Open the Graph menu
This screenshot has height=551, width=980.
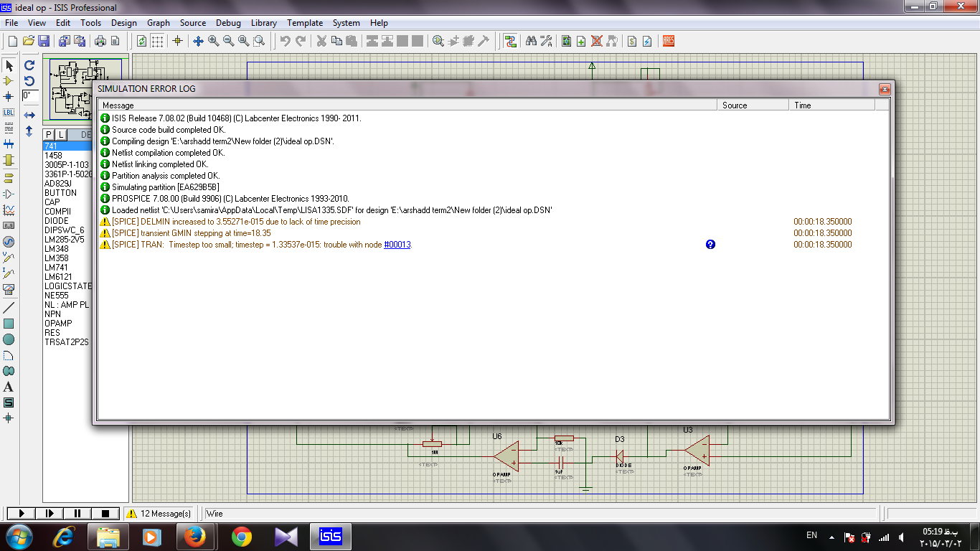pyautogui.click(x=159, y=23)
